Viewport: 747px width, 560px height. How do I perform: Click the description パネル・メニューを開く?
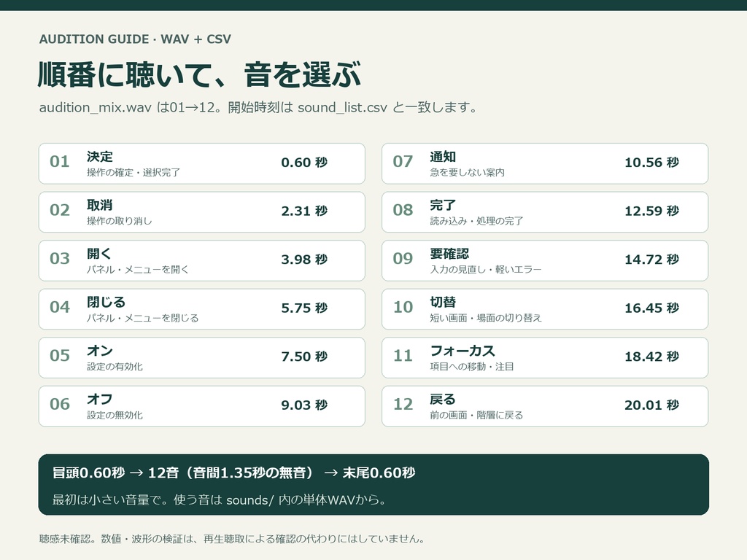138,270
